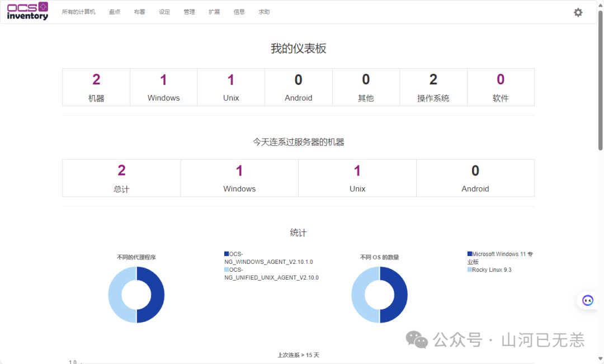Click the 操作系统 count tile
Image resolution: width=604 pixels, height=364 pixels.
pos(433,87)
